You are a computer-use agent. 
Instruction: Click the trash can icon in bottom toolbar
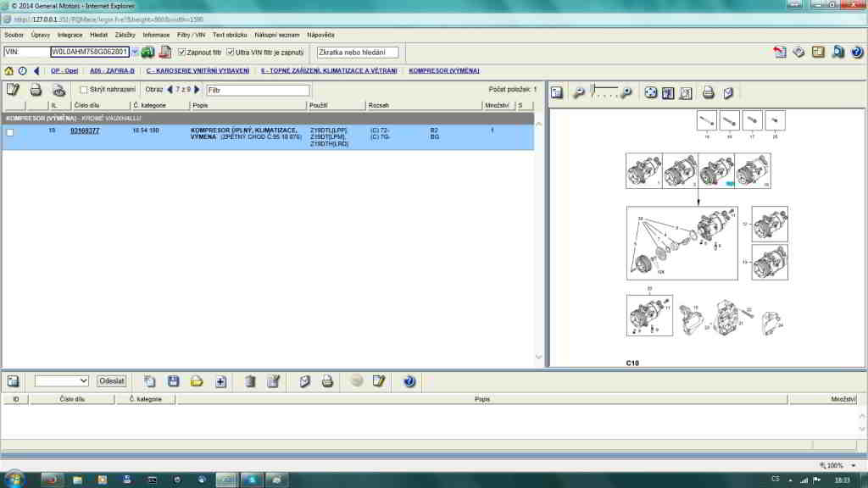(250, 381)
